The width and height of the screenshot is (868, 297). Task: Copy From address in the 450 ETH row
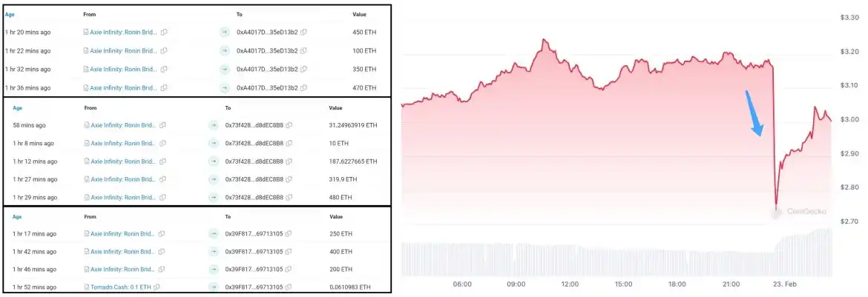pyautogui.click(x=164, y=32)
